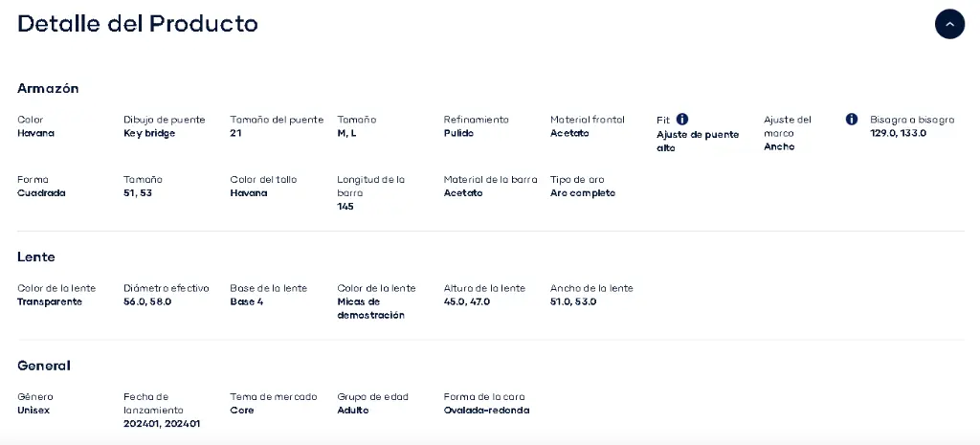Click the Aro completo value
980x445 pixels.
click(x=583, y=193)
